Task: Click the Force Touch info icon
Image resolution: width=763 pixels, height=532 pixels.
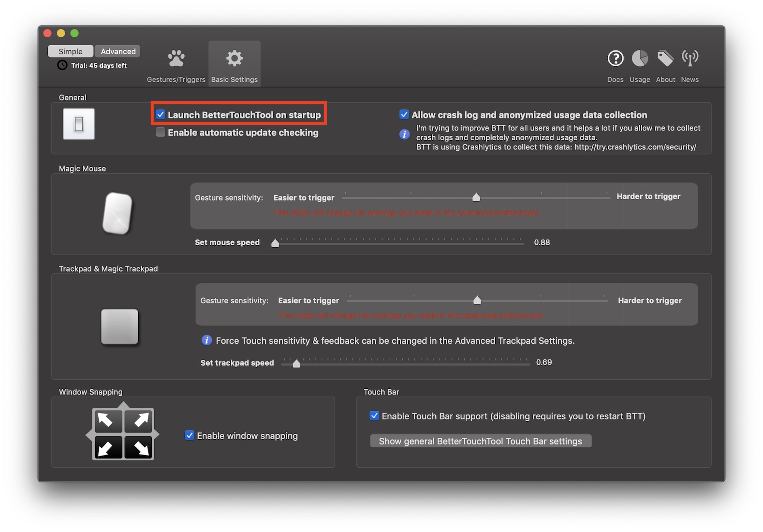Action: coord(206,340)
